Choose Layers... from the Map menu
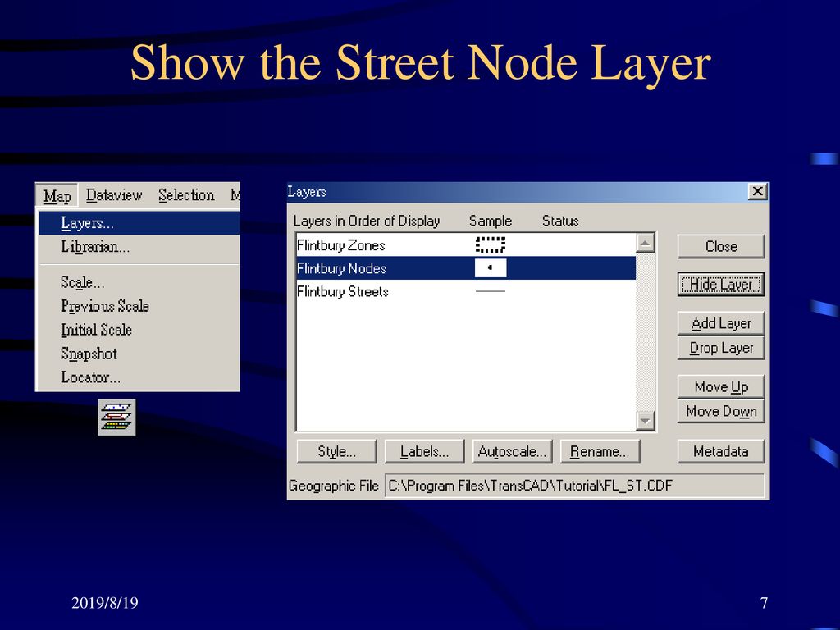The height and width of the screenshot is (630, 840). pos(139,223)
